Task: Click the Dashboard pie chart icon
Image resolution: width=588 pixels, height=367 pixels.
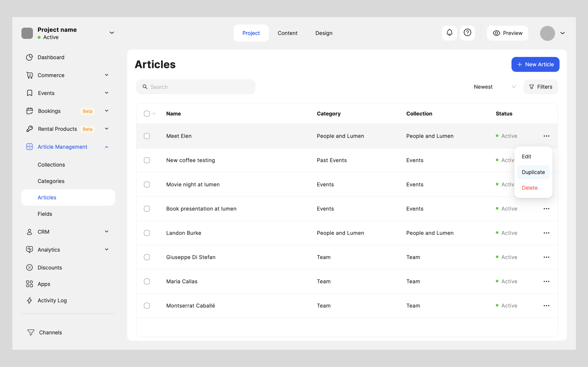Action: (x=29, y=57)
